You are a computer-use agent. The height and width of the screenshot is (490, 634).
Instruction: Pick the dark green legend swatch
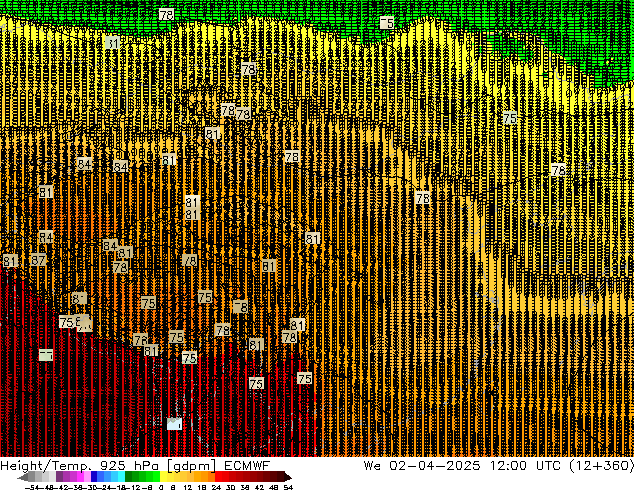(x=129, y=476)
